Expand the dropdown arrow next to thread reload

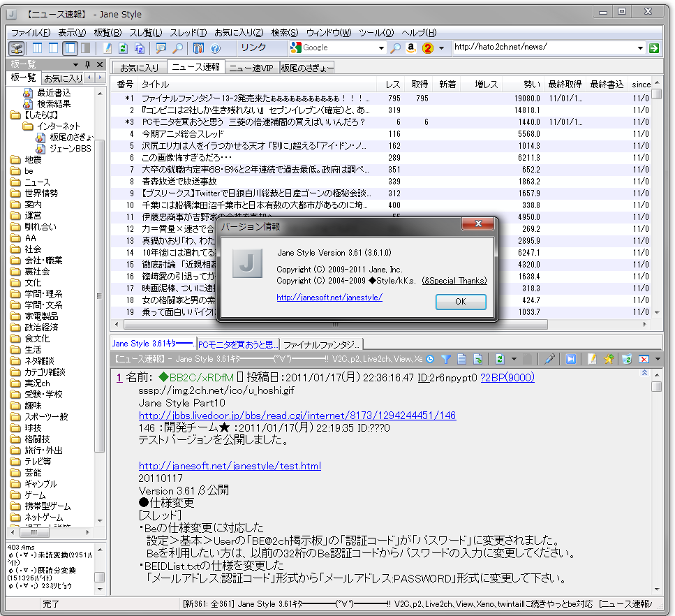[514, 359]
